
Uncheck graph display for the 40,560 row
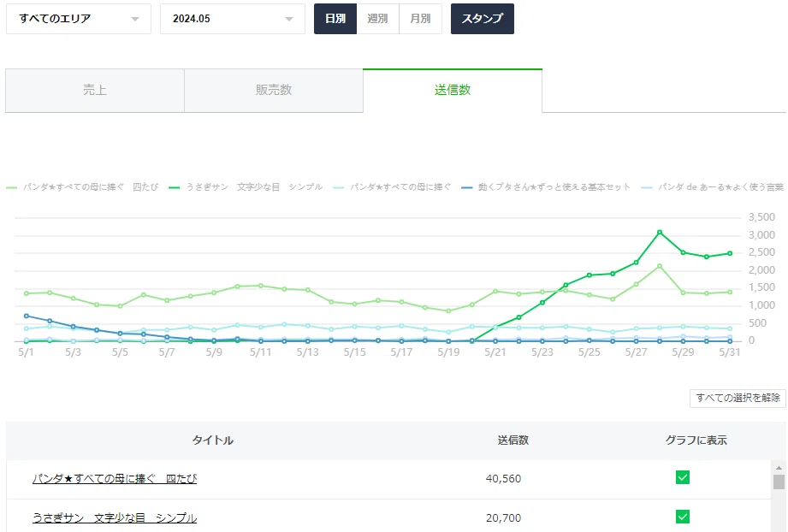tap(683, 478)
